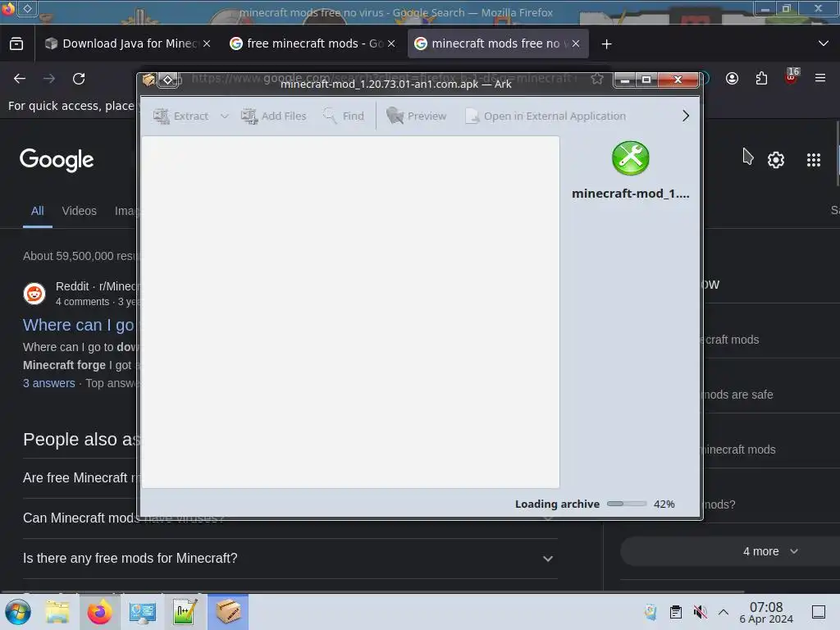The width and height of the screenshot is (840, 630).
Task: Click the green wrench archive icon in Ark
Action: [631, 158]
